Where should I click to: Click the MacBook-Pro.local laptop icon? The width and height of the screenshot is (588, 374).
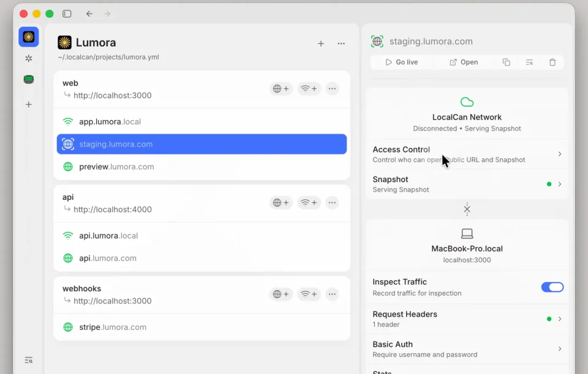click(467, 234)
